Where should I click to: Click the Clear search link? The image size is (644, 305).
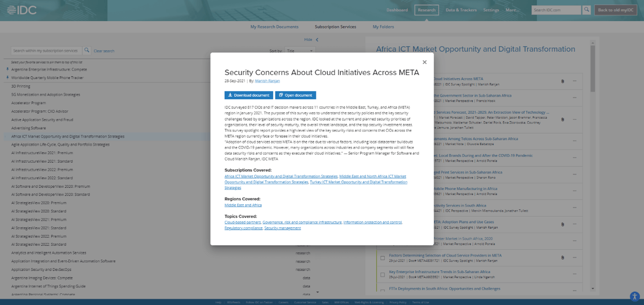click(104, 51)
